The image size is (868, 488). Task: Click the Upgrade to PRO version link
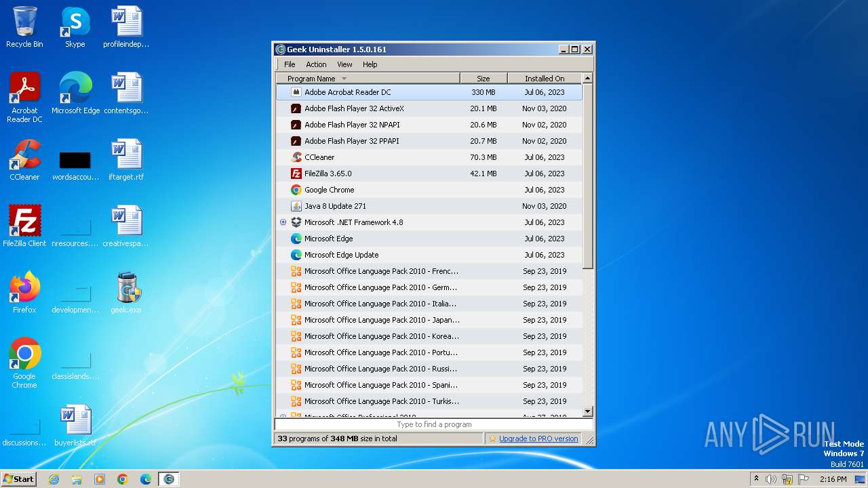538,439
